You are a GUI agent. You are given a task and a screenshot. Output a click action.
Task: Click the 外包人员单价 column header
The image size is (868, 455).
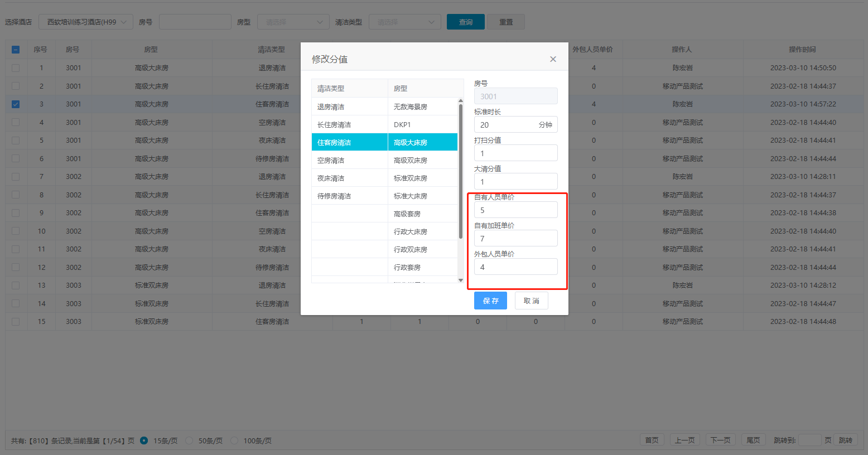pos(592,50)
